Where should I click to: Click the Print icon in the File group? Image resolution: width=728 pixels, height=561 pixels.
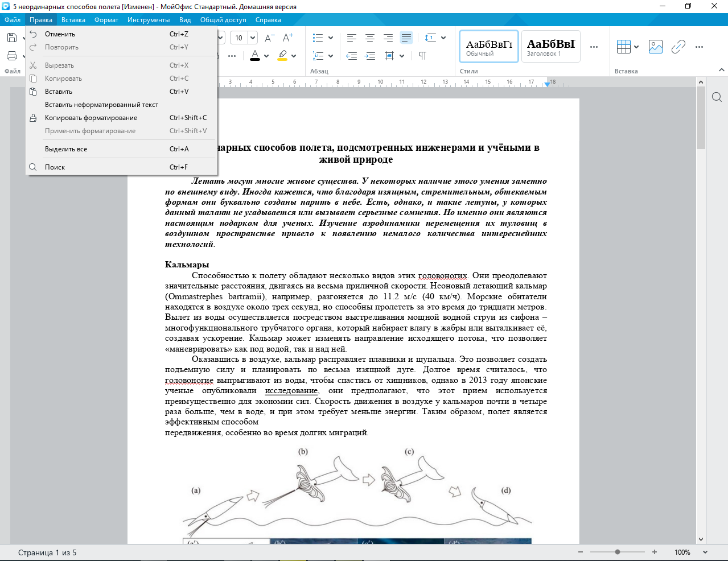(x=11, y=56)
